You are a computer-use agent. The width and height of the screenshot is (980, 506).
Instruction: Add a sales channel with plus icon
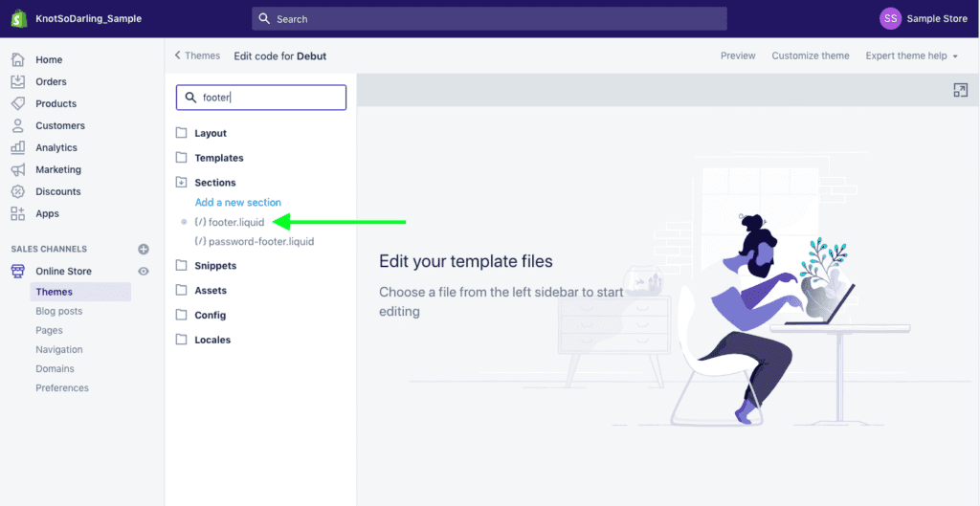pos(144,249)
